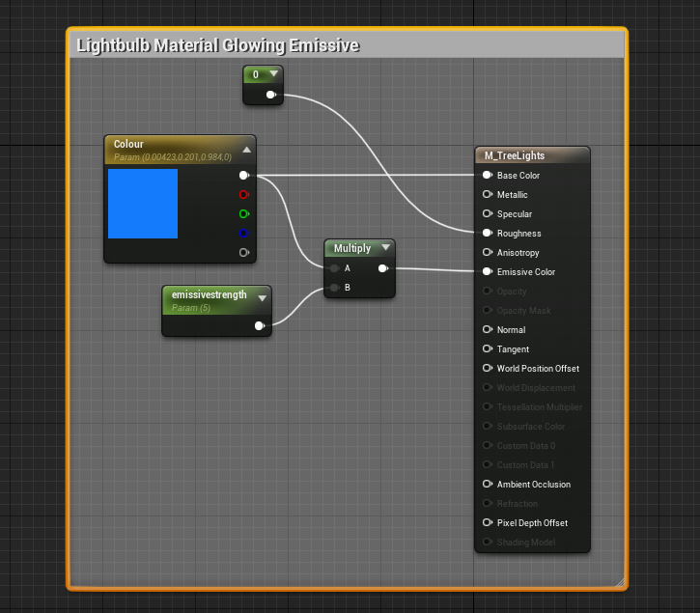Click the Normal input pin
This screenshot has width=700, height=613.
pyautogui.click(x=487, y=329)
